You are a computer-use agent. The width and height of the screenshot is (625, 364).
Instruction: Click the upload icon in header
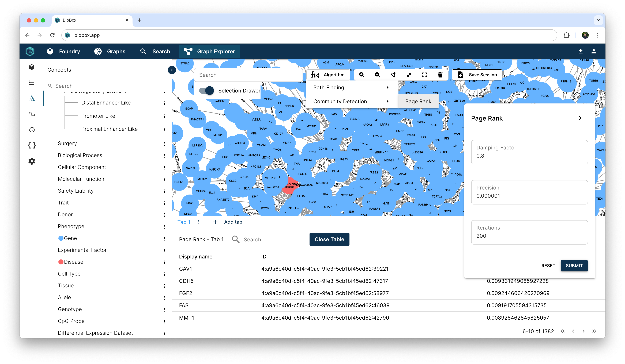581,51
